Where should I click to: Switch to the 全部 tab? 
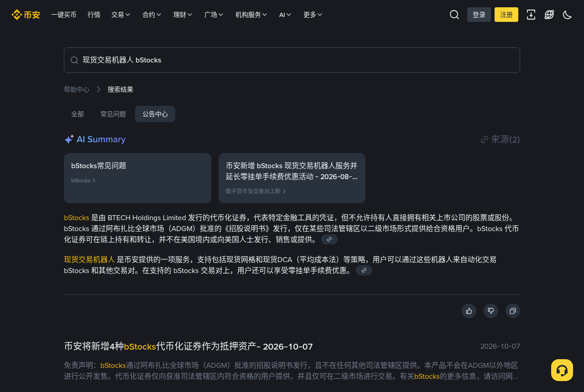[78, 114]
